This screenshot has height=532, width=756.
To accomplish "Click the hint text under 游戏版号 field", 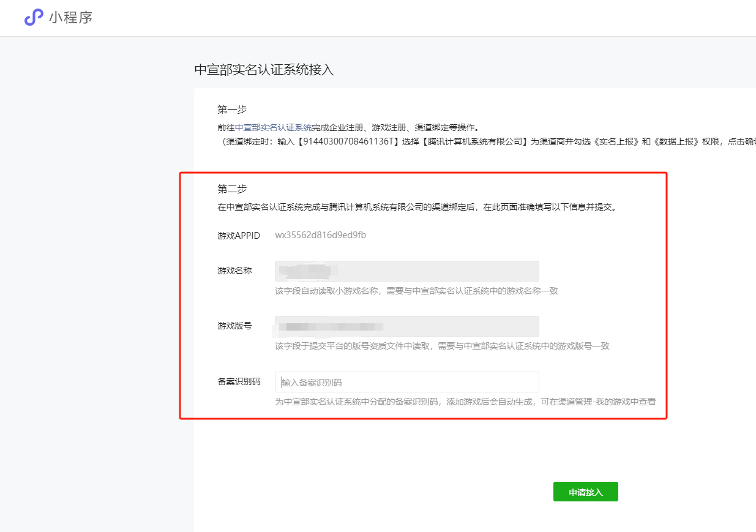I will click(x=442, y=347).
